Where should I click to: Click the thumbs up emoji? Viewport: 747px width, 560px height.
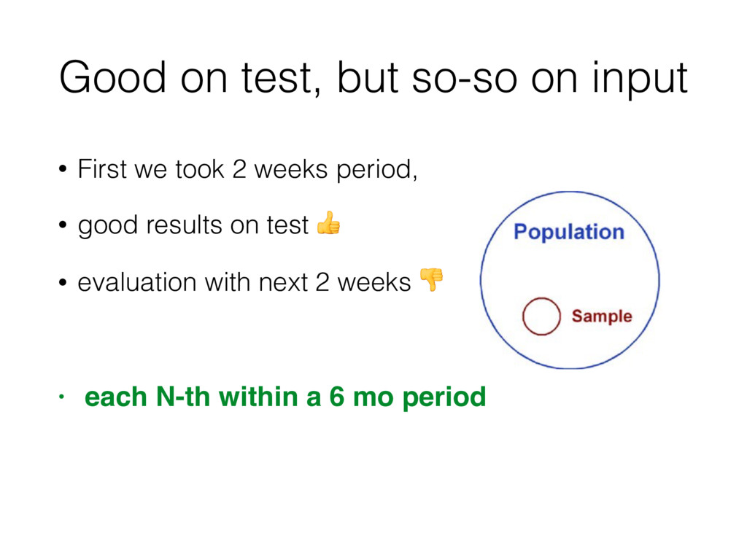click(329, 223)
